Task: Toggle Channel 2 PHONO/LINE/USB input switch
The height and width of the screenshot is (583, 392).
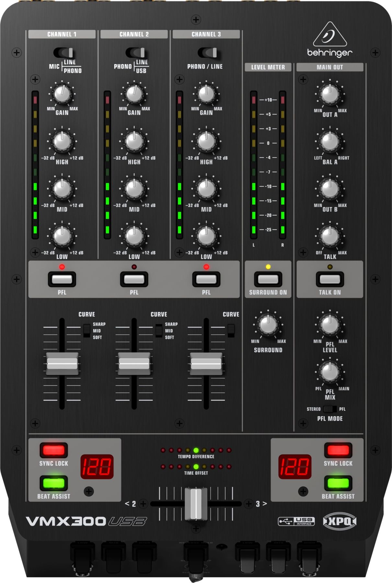Action: (x=135, y=53)
